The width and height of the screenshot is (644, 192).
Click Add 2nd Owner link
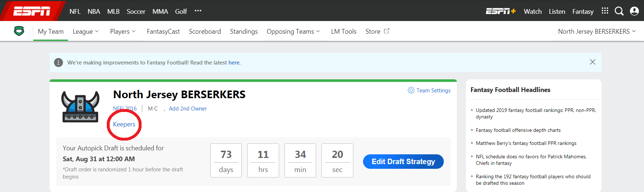[x=188, y=109]
